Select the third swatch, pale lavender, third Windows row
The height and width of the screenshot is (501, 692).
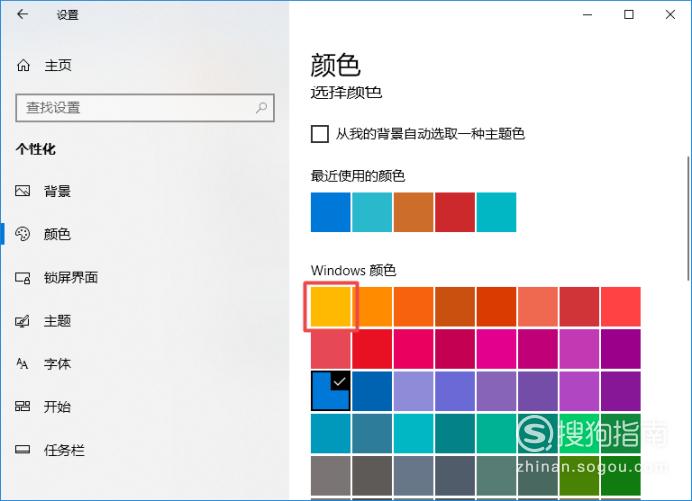click(414, 391)
